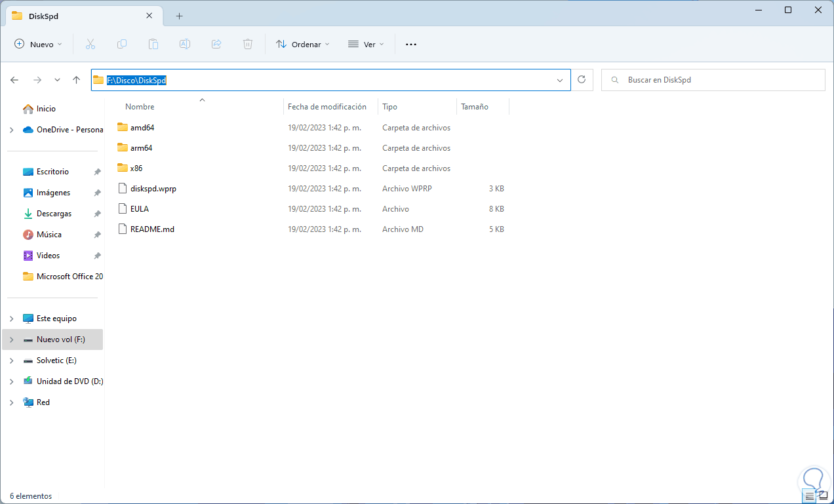Refresh the current folder view
The width and height of the screenshot is (834, 504).
(582, 80)
